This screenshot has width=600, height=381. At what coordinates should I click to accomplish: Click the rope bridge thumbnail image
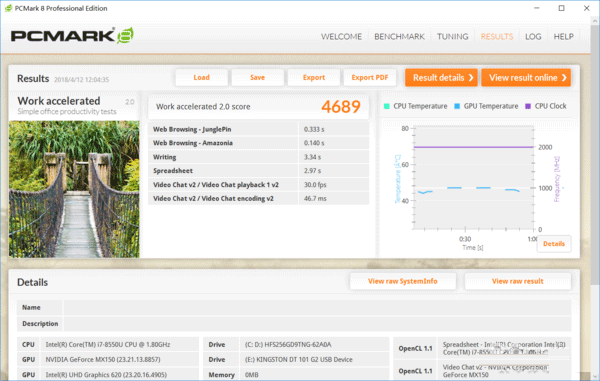pyautogui.click(x=74, y=189)
